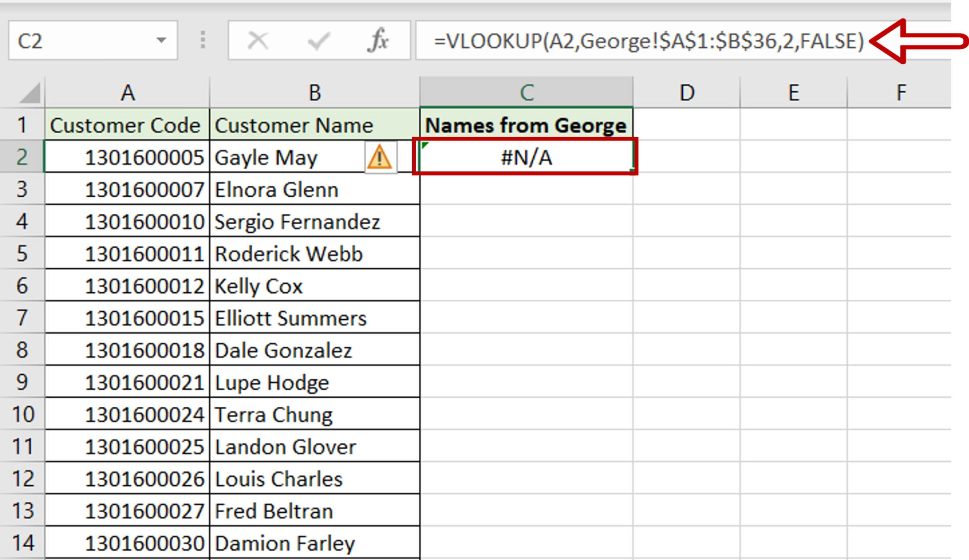Select the Lupe Hodge cell
This screenshot has width=969, height=560.
pyautogui.click(x=315, y=382)
